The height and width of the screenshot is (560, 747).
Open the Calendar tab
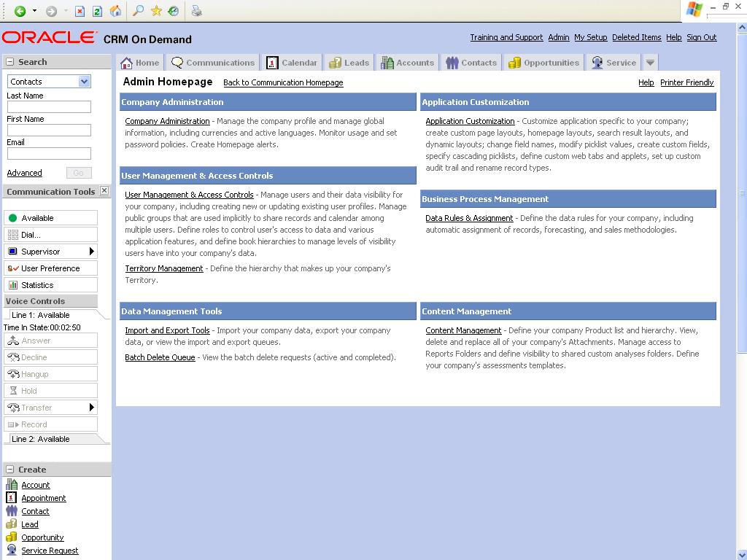click(292, 63)
